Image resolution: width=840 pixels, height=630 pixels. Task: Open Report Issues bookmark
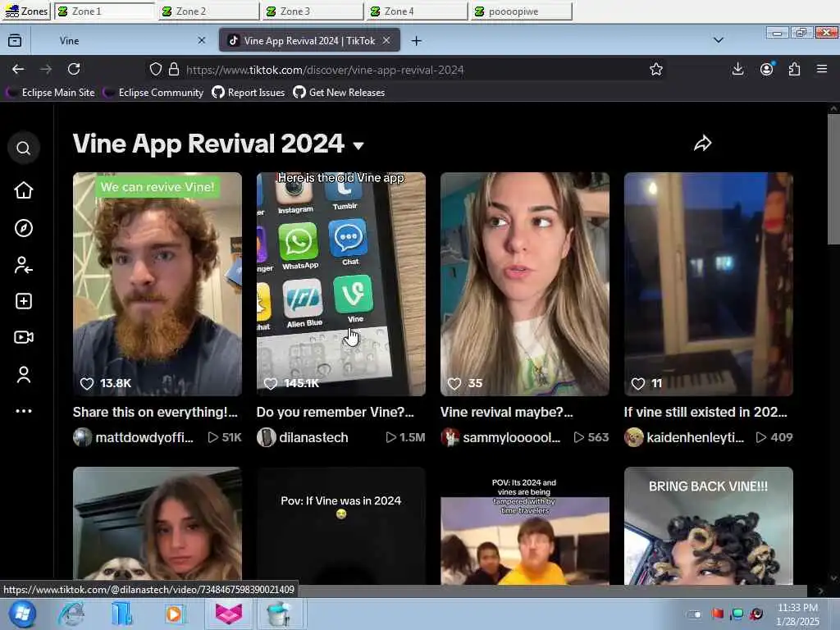(249, 93)
